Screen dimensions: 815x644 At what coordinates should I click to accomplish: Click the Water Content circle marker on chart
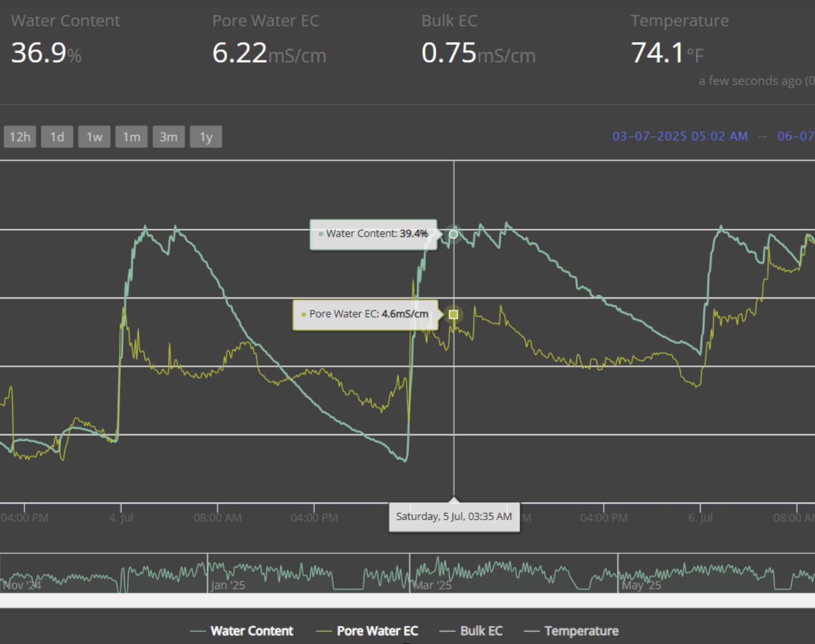point(454,234)
